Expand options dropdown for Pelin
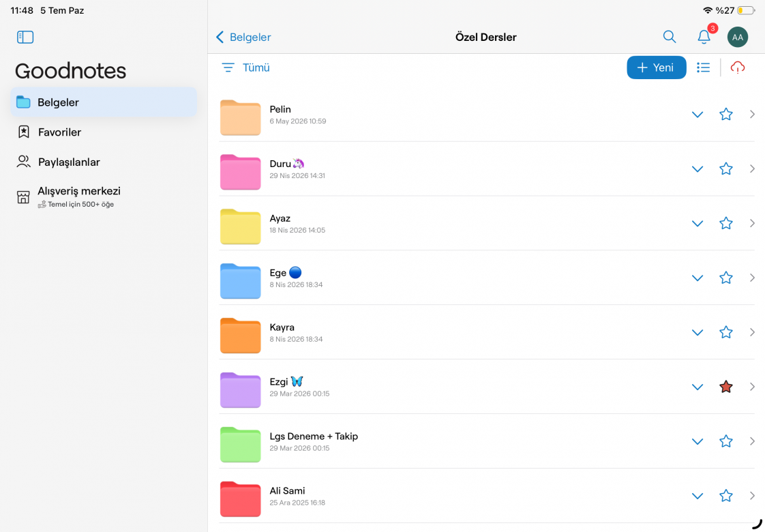 coord(697,115)
